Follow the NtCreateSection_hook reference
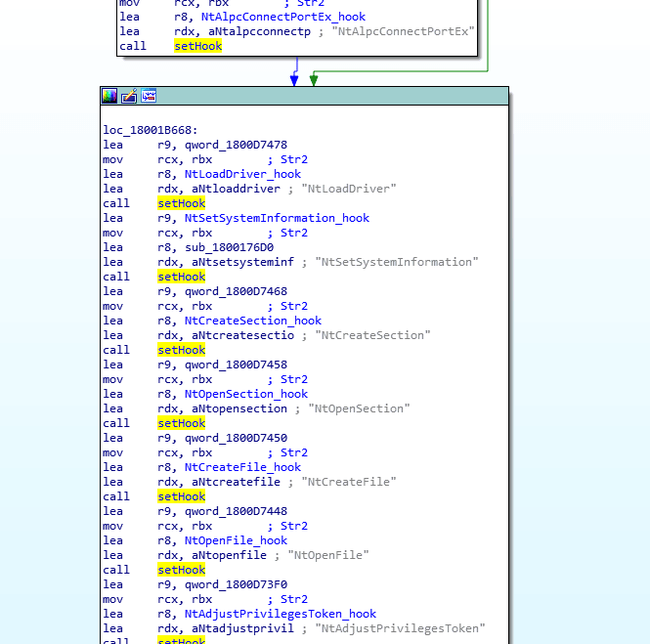This screenshot has width=650, height=644. [x=253, y=321]
